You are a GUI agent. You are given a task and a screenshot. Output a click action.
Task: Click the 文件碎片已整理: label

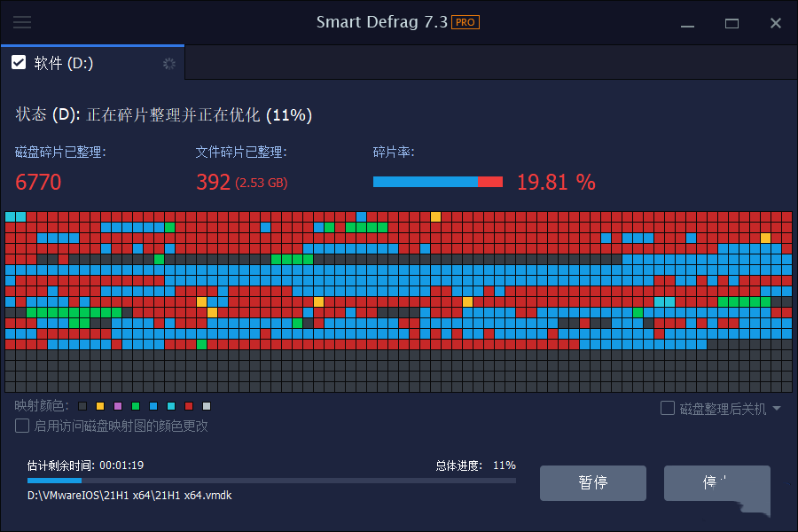(x=241, y=152)
